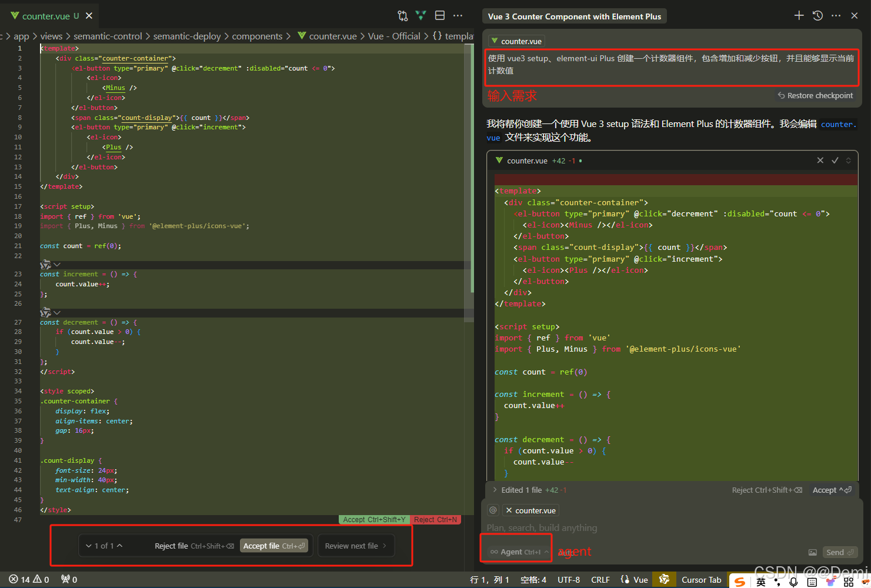Screen dimensions: 871x588
Task: Attach an image using picture icon
Action: (x=812, y=552)
